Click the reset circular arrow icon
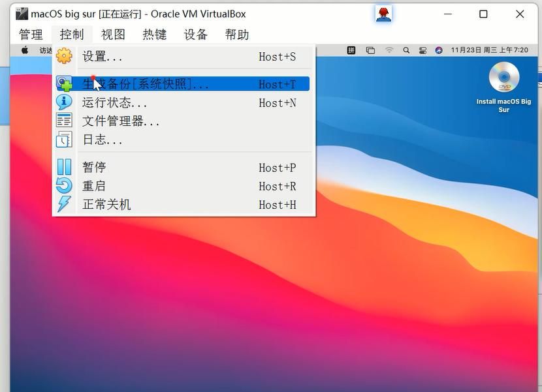The height and width of the screenshot is (392, 542). pos(64,186)
